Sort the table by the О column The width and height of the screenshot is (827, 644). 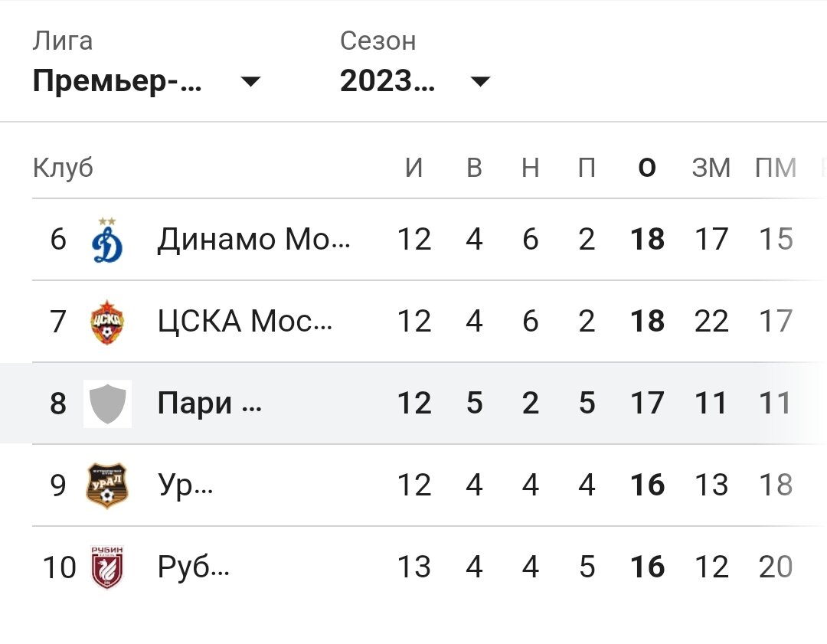pyautogui.click(x=647, y=167)
